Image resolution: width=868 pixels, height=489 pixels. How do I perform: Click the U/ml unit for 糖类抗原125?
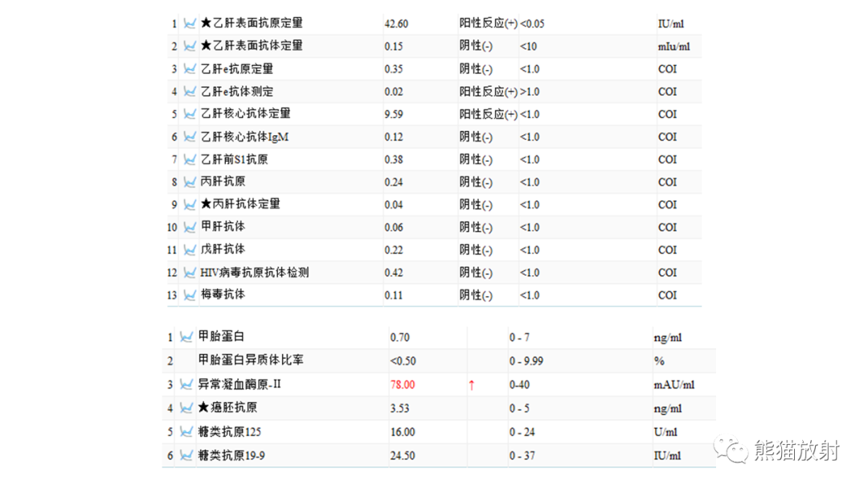pyautogui.click(x=665, y=432)
